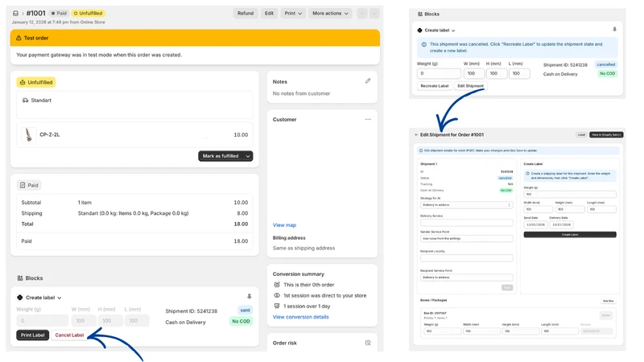Click the warning icon in the Test order banner
The width and height of the screenshot is (644, 362).
pos(19,38)
